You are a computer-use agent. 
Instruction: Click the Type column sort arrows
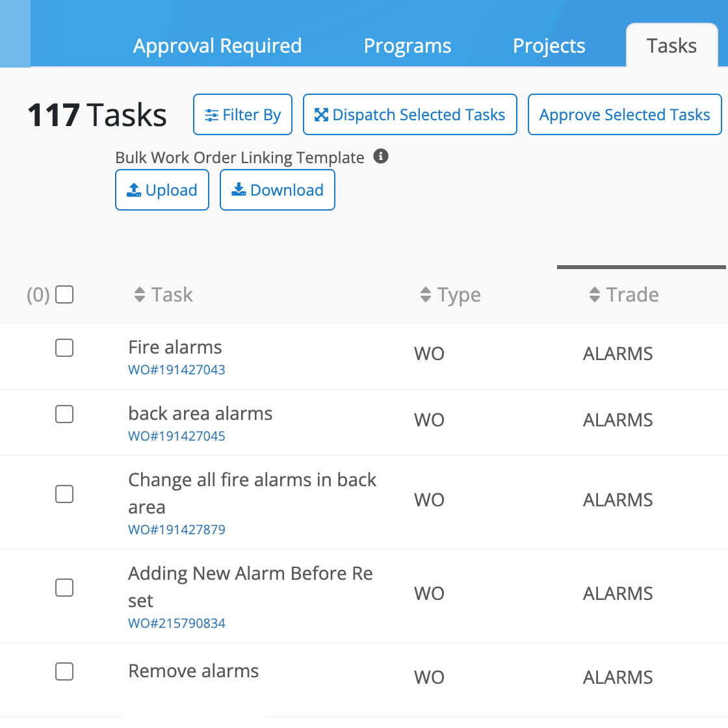click(x=426, y=295)
